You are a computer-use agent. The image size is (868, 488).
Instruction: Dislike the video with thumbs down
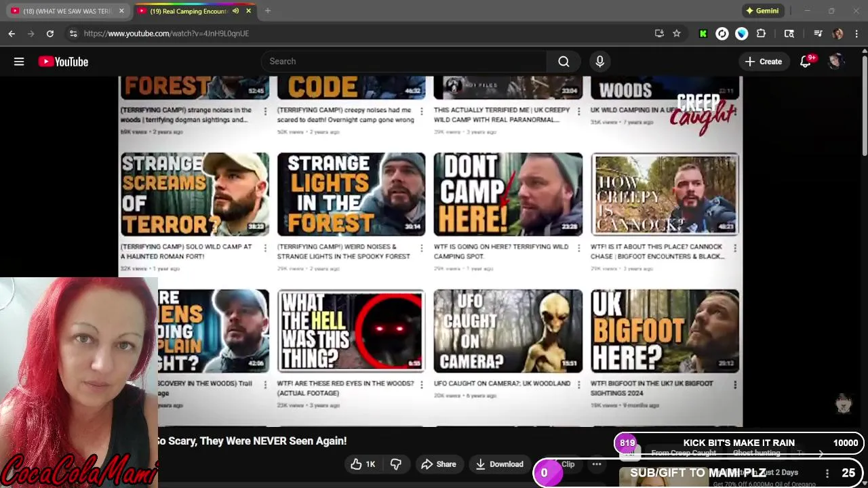396,464
